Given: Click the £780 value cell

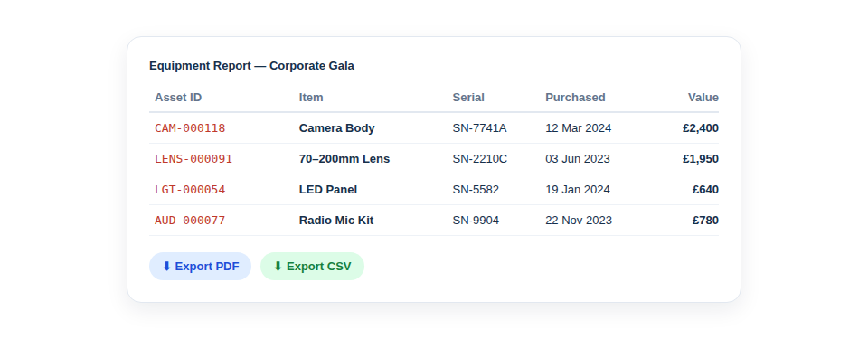Looking at the screenshot, I should pyautogui.click(x=705, y=221).
